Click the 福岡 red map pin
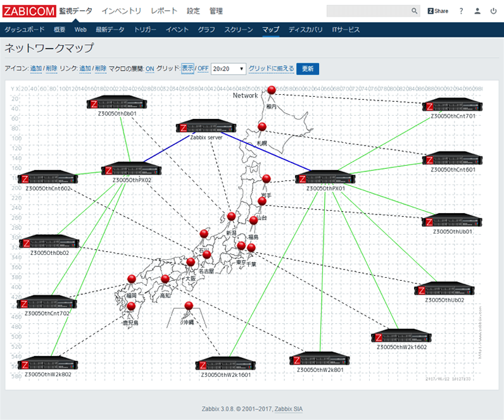The image size is (504, 420). point(132,279)
